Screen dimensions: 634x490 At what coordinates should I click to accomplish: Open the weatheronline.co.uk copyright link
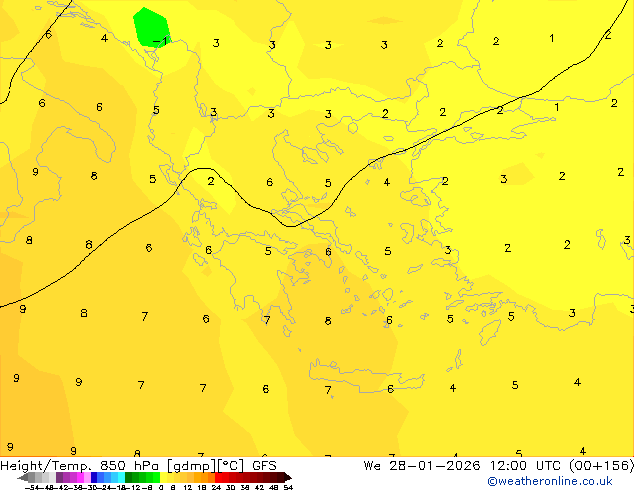550,481
